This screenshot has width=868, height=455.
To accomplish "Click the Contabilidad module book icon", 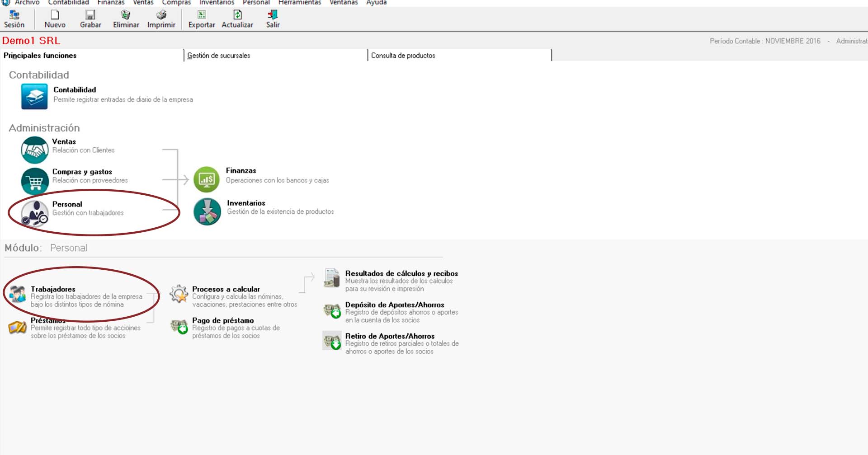I will point(34,96).
